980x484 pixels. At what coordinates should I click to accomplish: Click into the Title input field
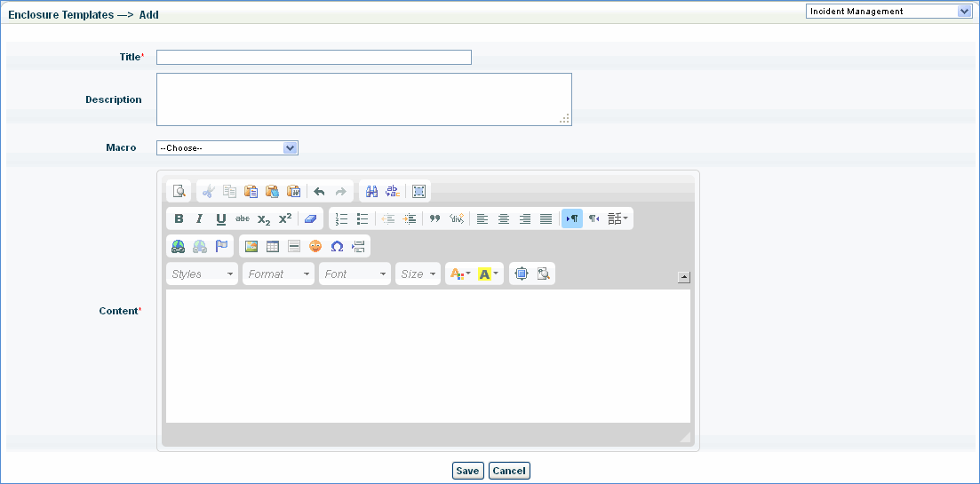[x=314, y=58]
